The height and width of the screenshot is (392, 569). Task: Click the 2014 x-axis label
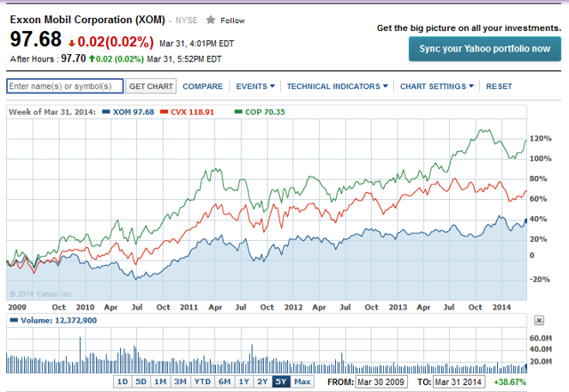pyautogui.click(x=501, y=307)
